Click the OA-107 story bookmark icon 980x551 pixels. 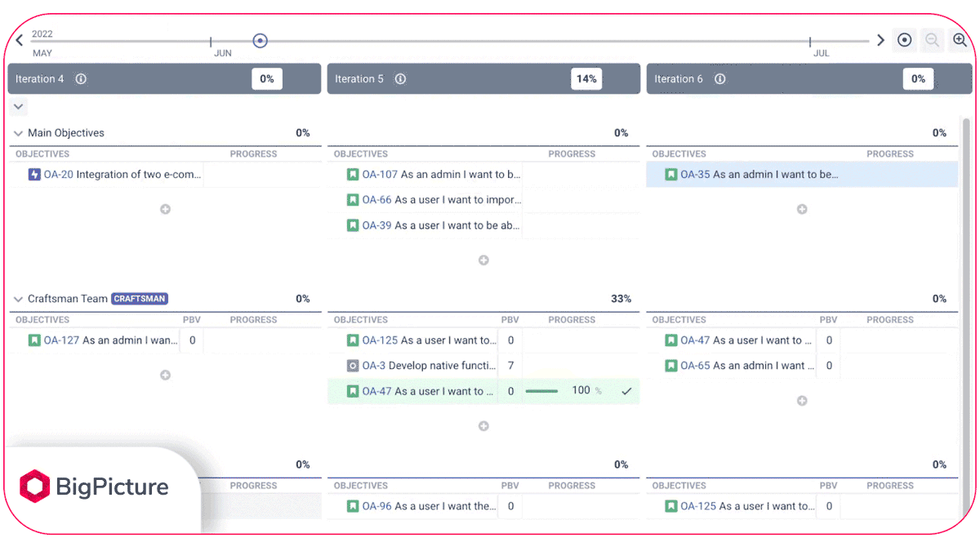353,174
